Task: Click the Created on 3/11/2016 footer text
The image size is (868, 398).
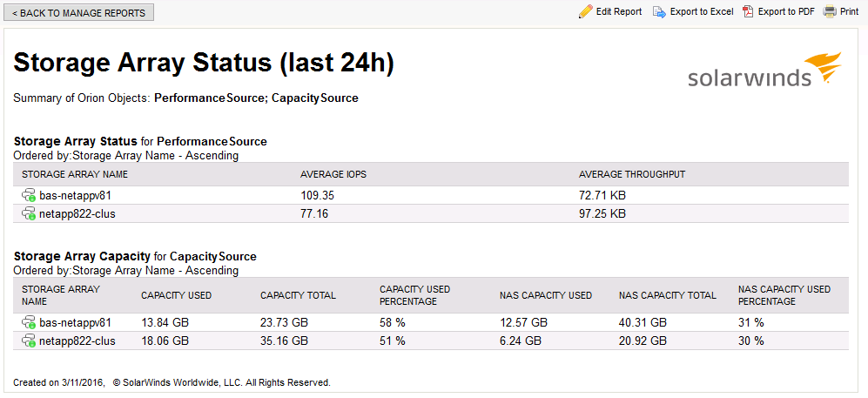Action: tap(58, 382)
